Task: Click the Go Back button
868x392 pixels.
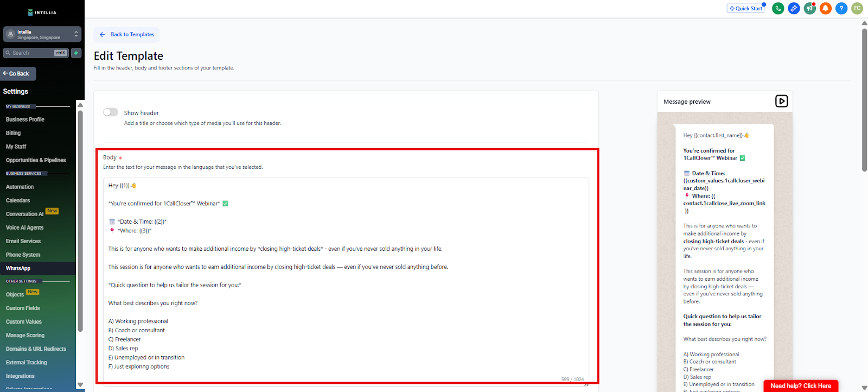Action: coord(18,74)
